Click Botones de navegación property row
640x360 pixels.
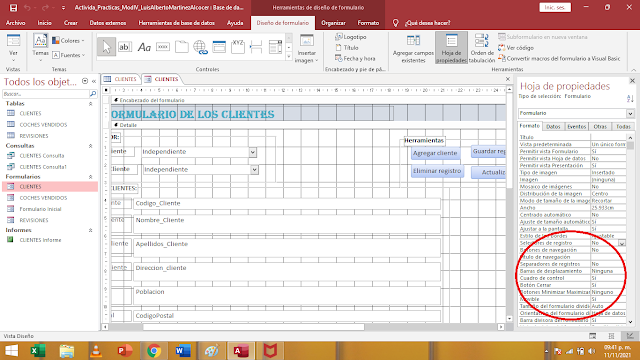click(x=573, y=250)
